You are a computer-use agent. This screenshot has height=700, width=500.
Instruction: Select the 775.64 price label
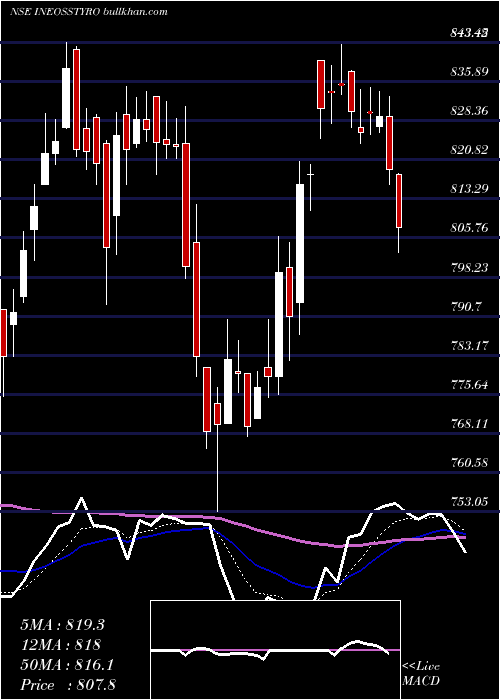467,384
